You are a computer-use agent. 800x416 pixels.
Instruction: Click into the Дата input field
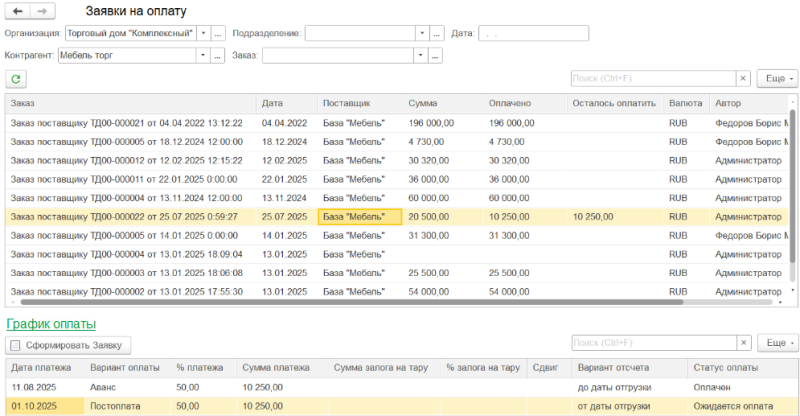click(533, 33)
